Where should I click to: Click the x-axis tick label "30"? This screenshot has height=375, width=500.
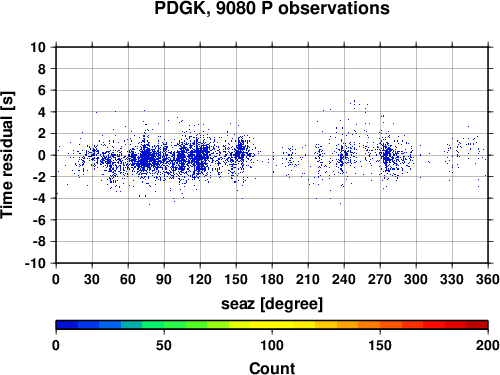[92, 279]
